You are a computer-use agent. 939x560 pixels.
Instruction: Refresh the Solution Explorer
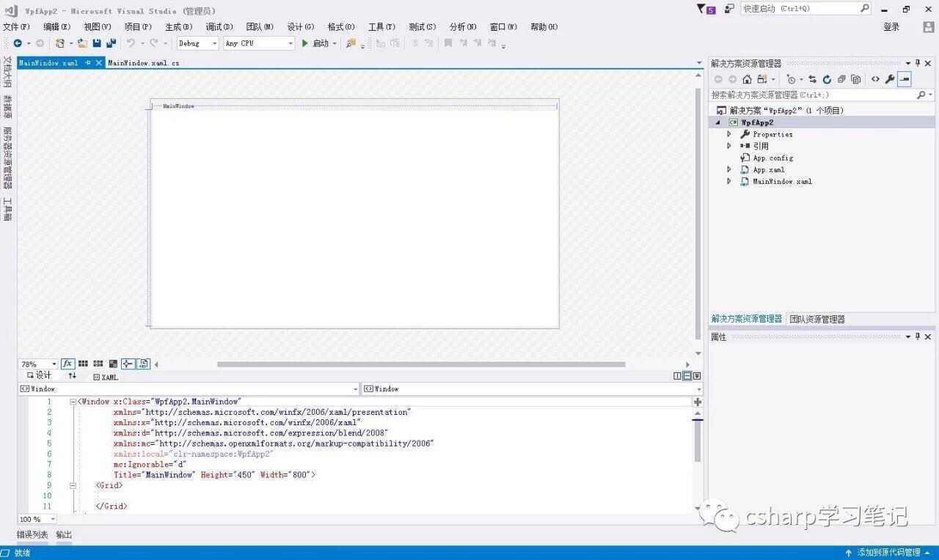pyautogui.click(x=827, y=79)
